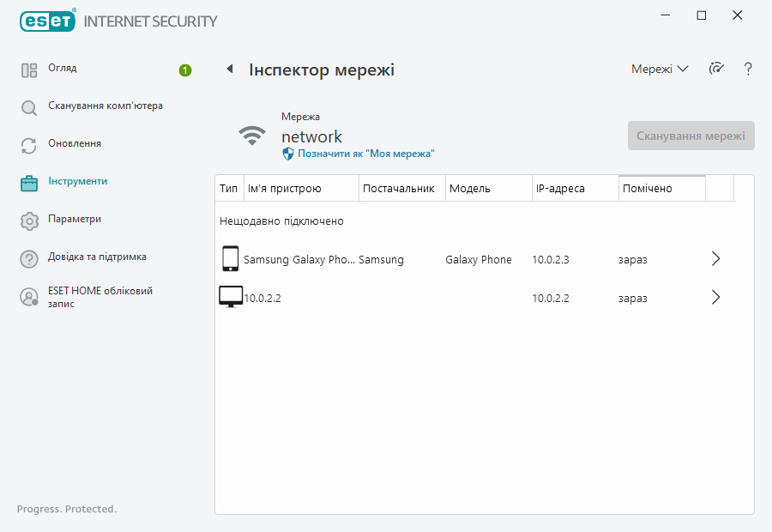772x532 pixels.
Task: Expand details for Samsung Galaxy Phone row
Action: (x=716, y=259)
